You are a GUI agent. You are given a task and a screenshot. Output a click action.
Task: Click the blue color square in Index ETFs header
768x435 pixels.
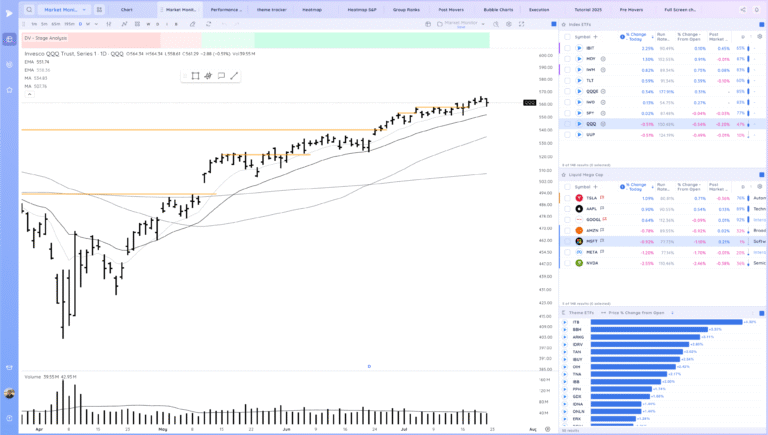[761, 24]
